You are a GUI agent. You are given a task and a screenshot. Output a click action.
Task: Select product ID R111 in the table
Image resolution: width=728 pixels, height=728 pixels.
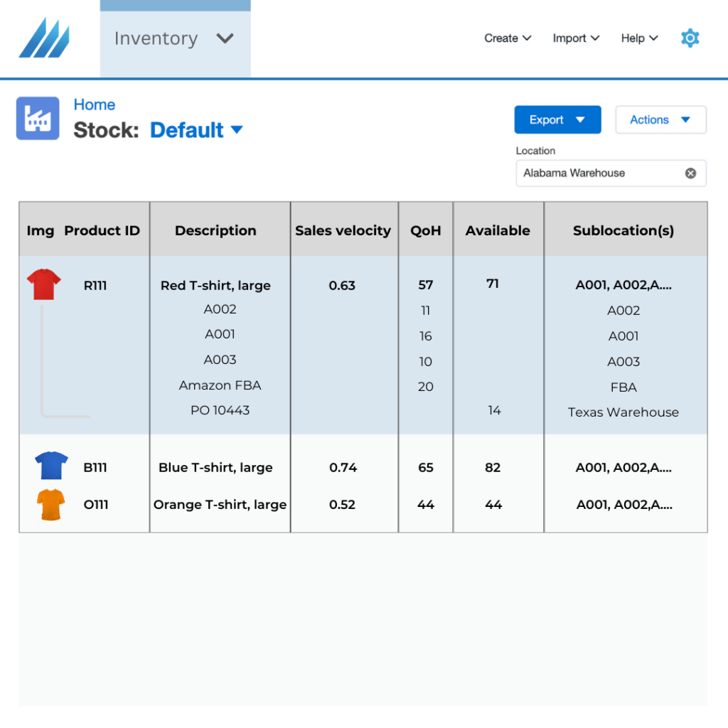tap(95, 285)
